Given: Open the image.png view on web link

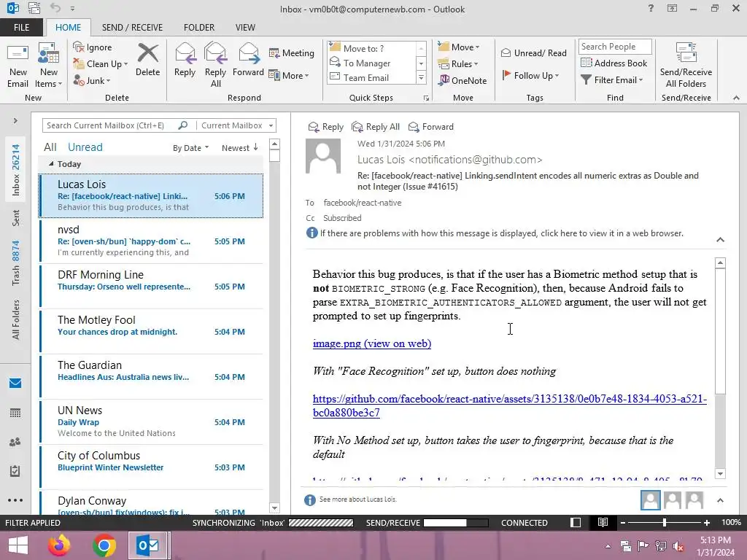Looking at the screenshot, I should [371, 343].
